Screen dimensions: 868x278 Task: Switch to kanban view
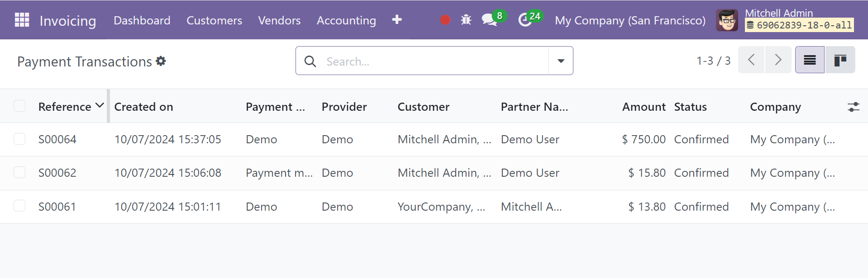840,60
